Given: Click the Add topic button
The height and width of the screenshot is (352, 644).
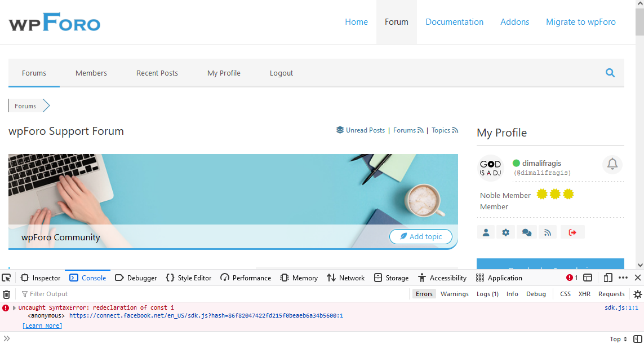Looking at the screenshot, I should pos(421,236).
